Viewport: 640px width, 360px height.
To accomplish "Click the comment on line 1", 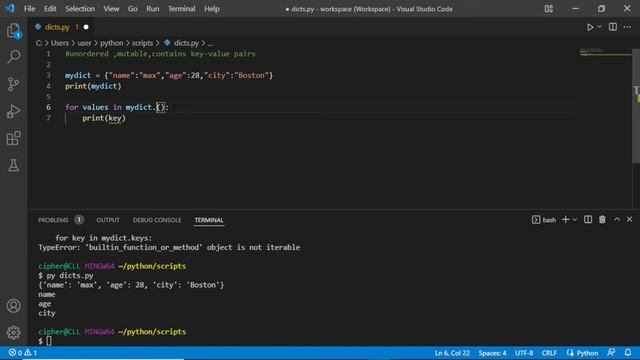I will point(160,53).
